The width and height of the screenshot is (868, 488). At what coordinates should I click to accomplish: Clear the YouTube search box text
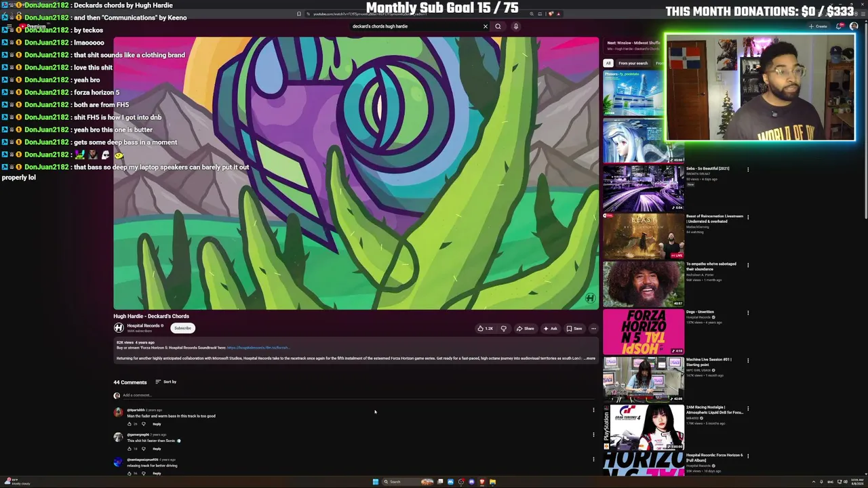(486, 26)
